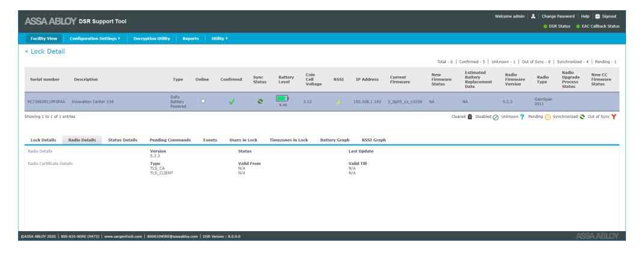Select the Radio Details tab
The image size is (644, 257).
82,140
